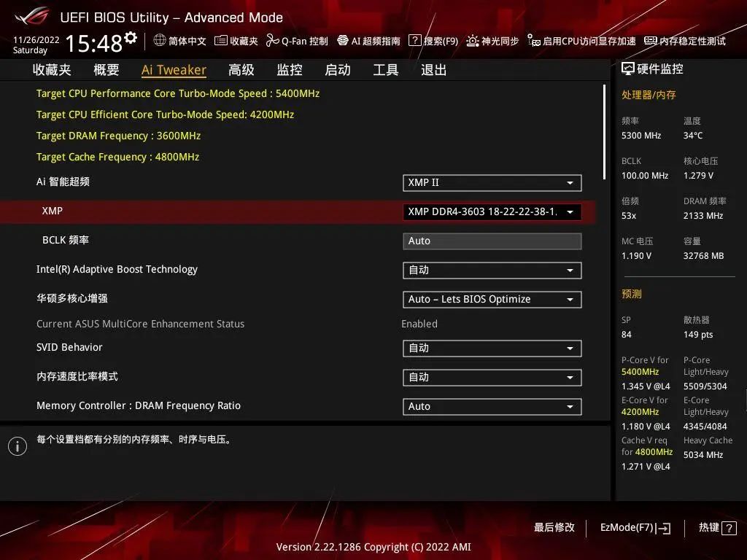Click the 收藏夹 list icon in toolbar

point(220,41)
